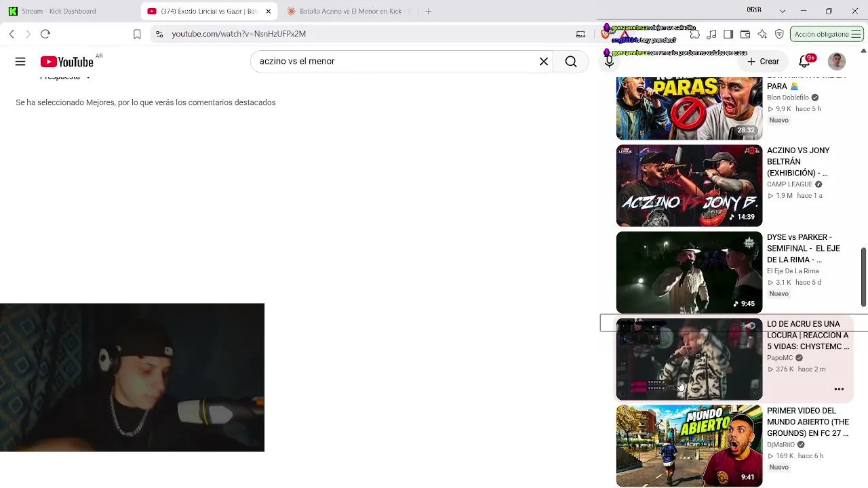Viewport: 868px width, 488px height.
Task: Start voice search with the microphone
Action: click(609, 62)
